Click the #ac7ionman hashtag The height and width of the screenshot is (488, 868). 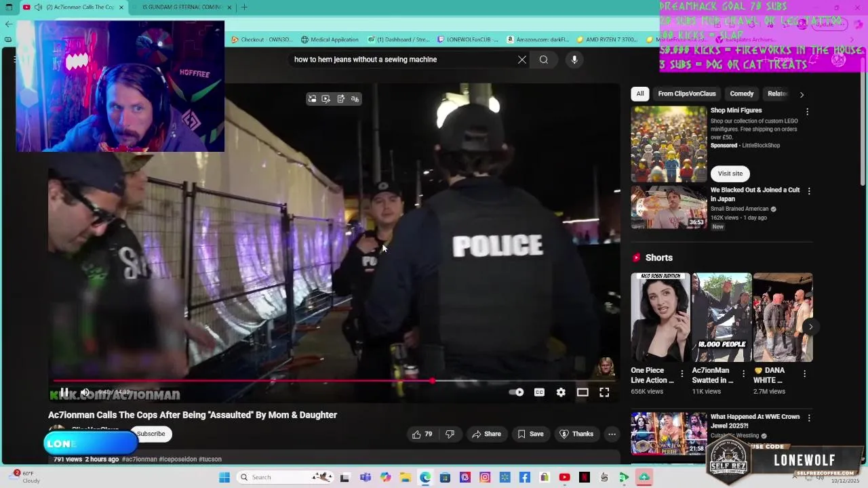(139, 459)
